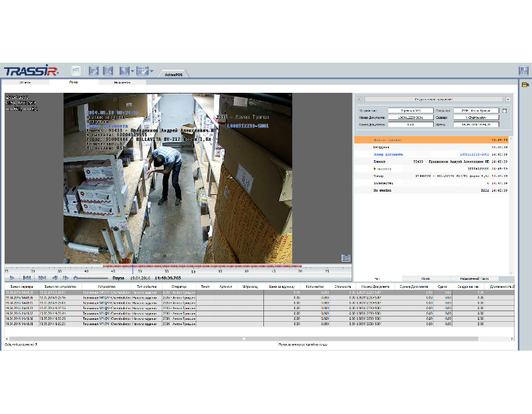
Task: Click the tools toolbar icon
Action: 124,71
